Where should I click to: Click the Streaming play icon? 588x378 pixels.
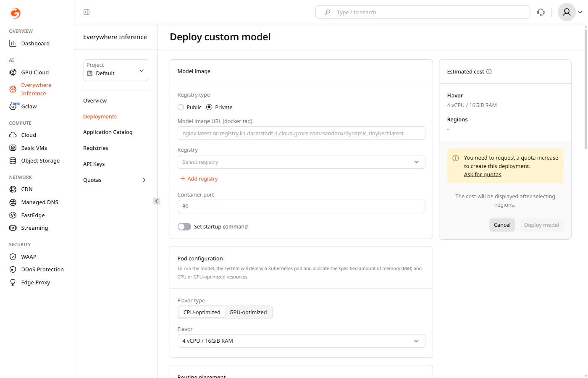(x=13, y=228)
